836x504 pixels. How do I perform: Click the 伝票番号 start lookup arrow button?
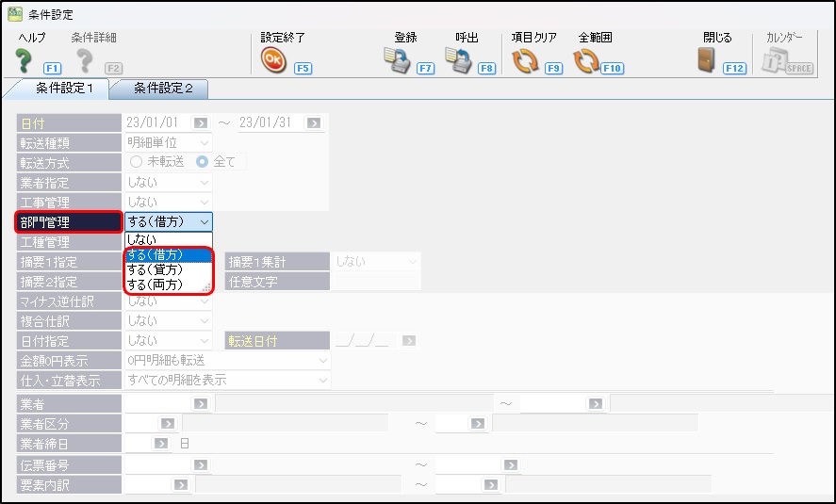click(200, 464)
